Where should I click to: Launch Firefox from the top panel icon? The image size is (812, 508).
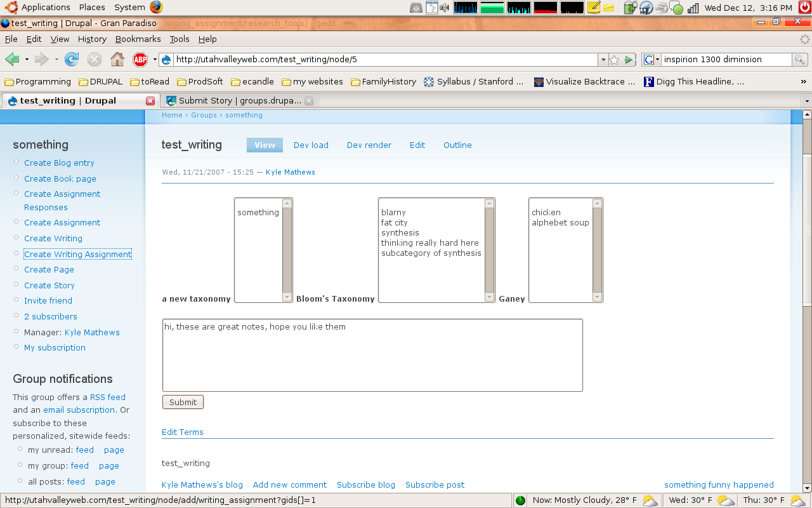(156, 8)
